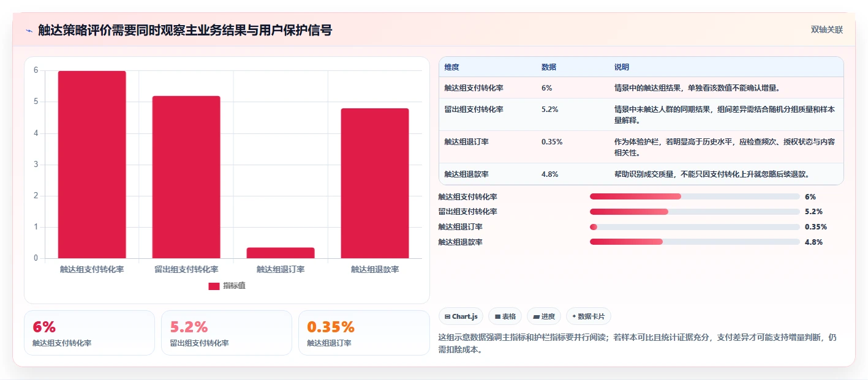Click the 4.8% value beside progress bar
The height and width of the screenshot is (380, 868).
click(x=813, y=242)
